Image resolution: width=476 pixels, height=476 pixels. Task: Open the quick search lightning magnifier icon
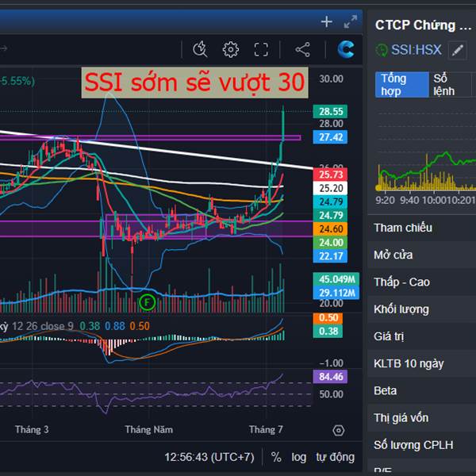(x=200, y=49)
